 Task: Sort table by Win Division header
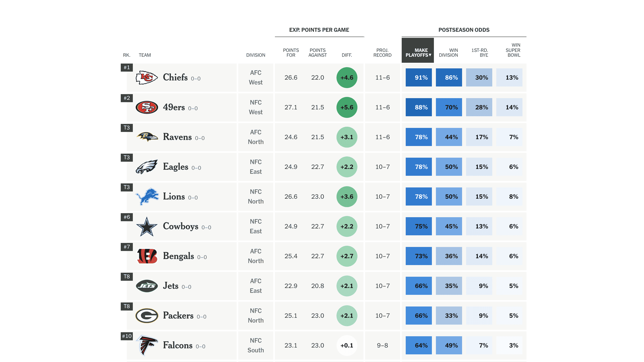pyautogui.click(x=449, y=52)
